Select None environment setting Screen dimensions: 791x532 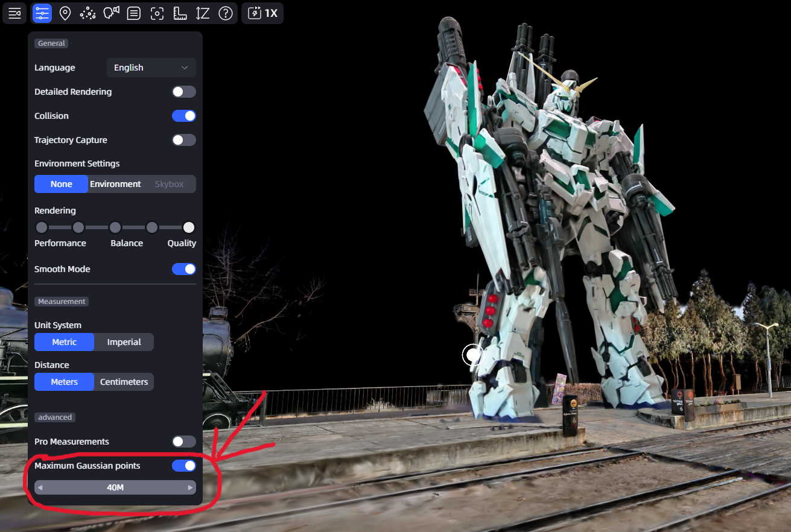pos(61,184)
